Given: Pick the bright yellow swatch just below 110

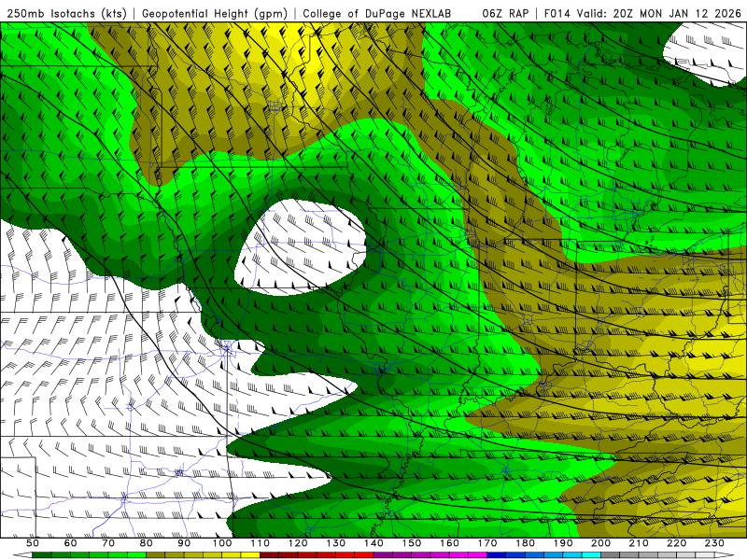Looking at the screenshot, I should [x=250, y=555].
